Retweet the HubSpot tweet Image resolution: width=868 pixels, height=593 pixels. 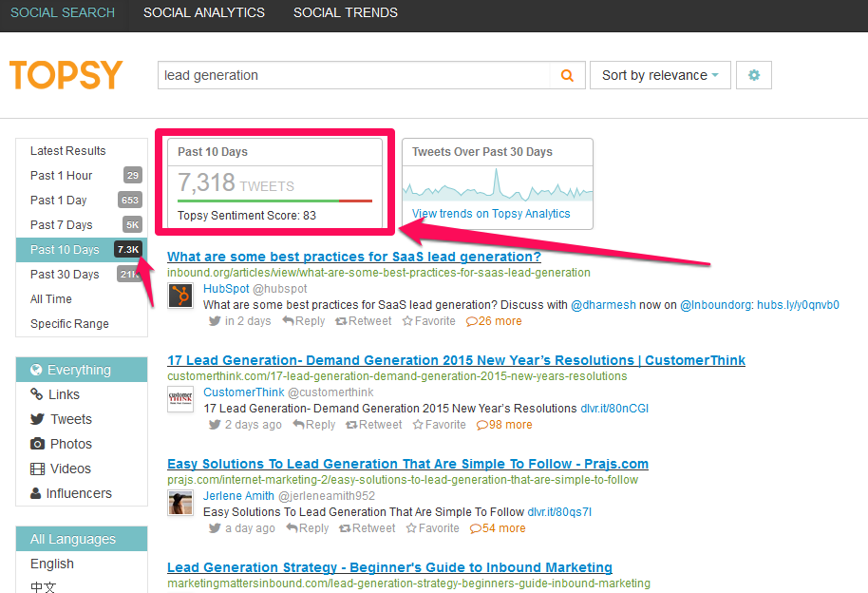(x=363, y=321)
